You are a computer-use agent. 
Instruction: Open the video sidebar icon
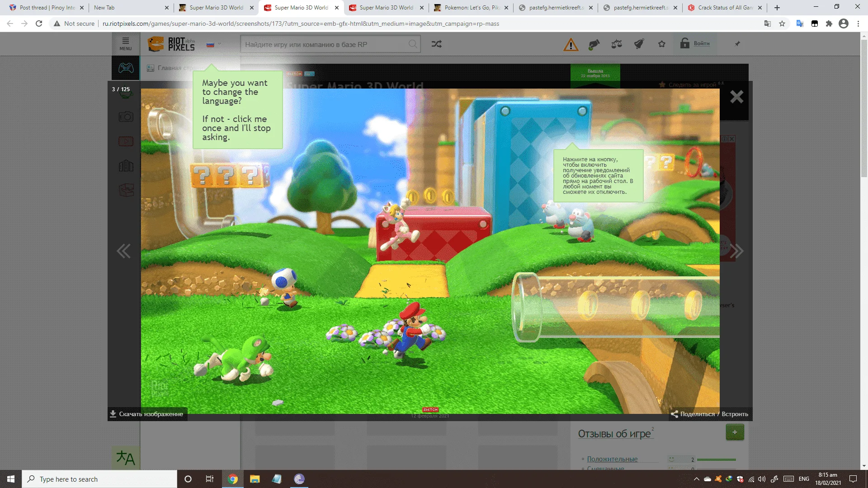[126, 141]
